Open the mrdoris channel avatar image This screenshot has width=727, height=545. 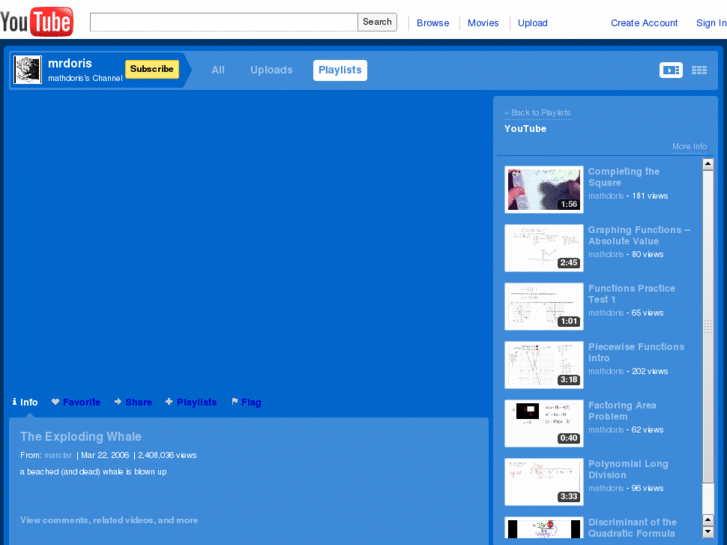click(27, 70)
